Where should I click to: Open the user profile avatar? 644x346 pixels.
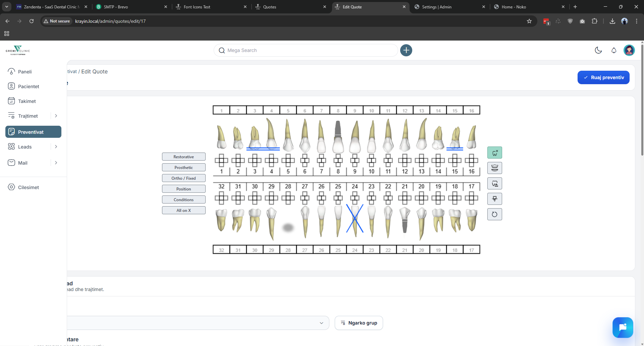629,50
